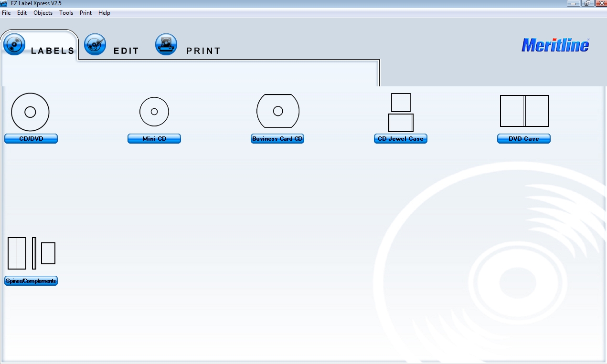Viewport: 607px width, 364px height.
Task: Open the File menu
Action: [6, 13]
